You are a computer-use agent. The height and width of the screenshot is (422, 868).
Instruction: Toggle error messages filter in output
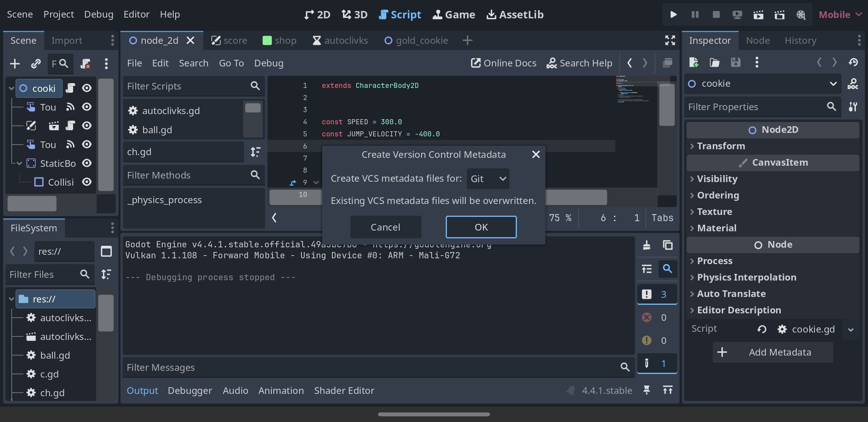(657, 317)
